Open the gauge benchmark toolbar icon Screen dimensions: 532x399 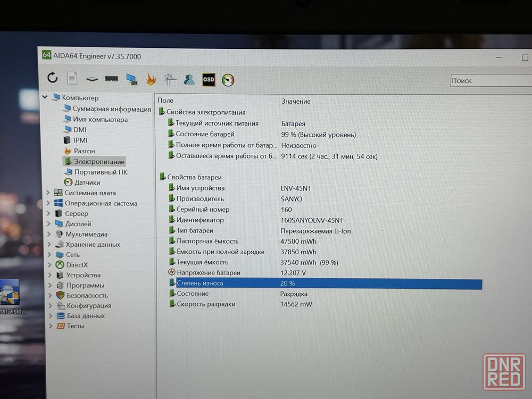(228, 80)
